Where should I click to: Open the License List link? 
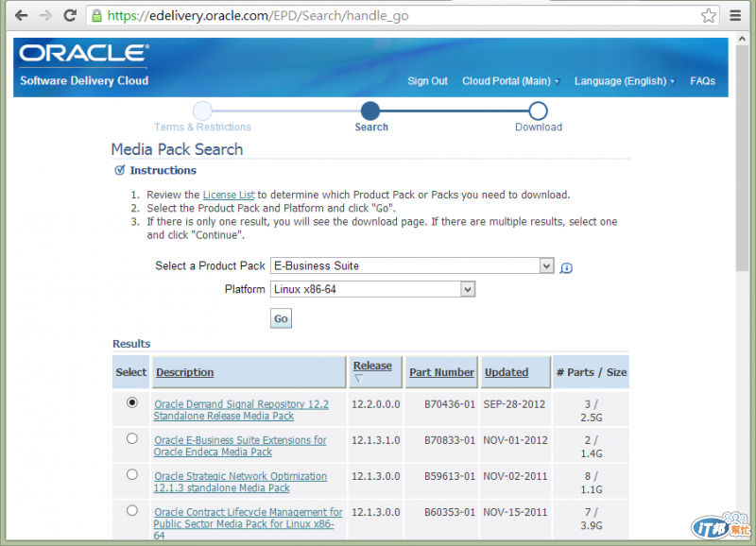(229, 195)
